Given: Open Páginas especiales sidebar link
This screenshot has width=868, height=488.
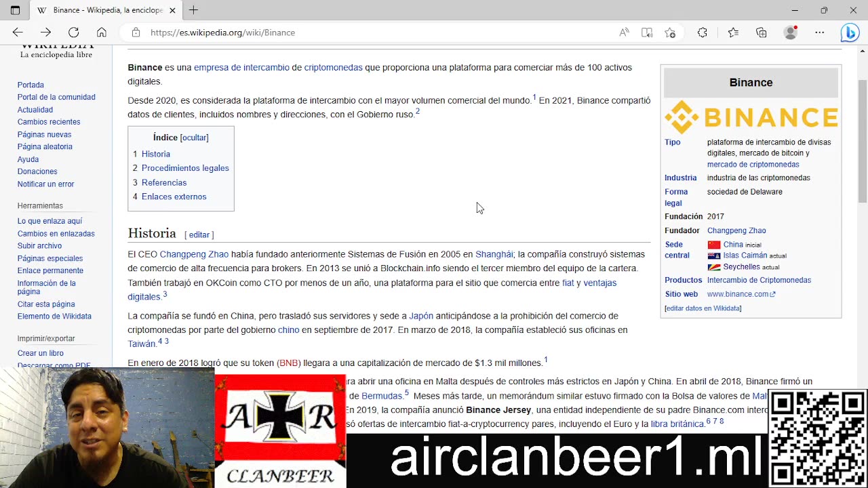Looking at the screenshot, I should [x=50, y=258].
